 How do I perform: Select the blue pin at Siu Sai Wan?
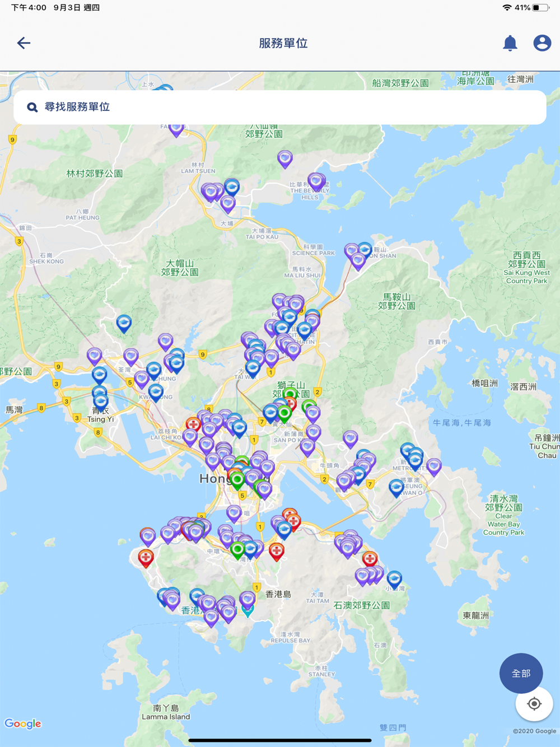point(394,579)
